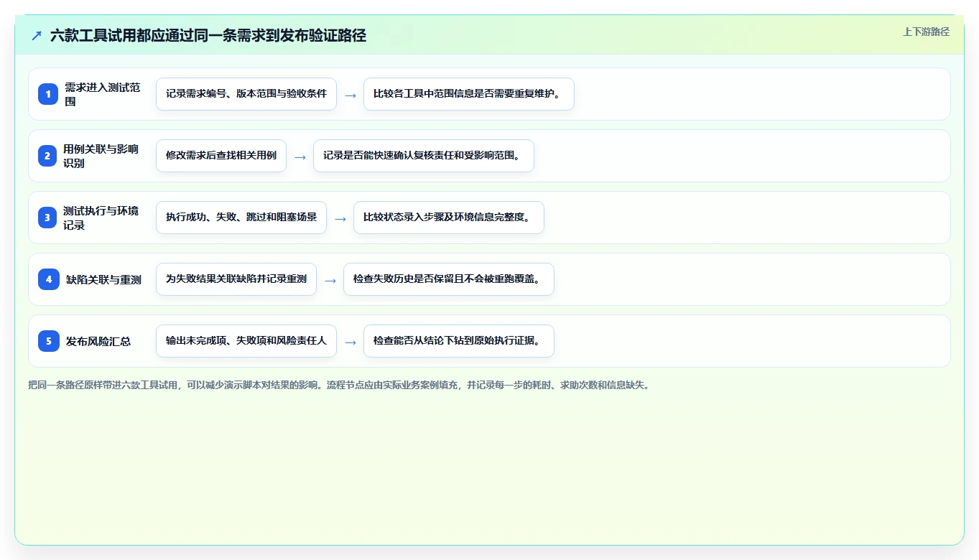Click the 为失败结果关联缺陷并记录重测 box
Viewport: 979px width, 560px height.
coord(236,279)
